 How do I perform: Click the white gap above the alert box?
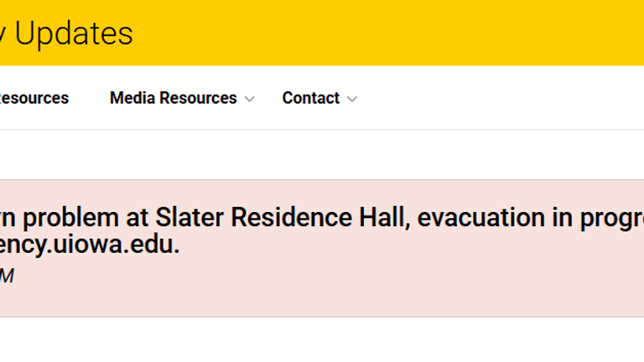click(335, 155)
